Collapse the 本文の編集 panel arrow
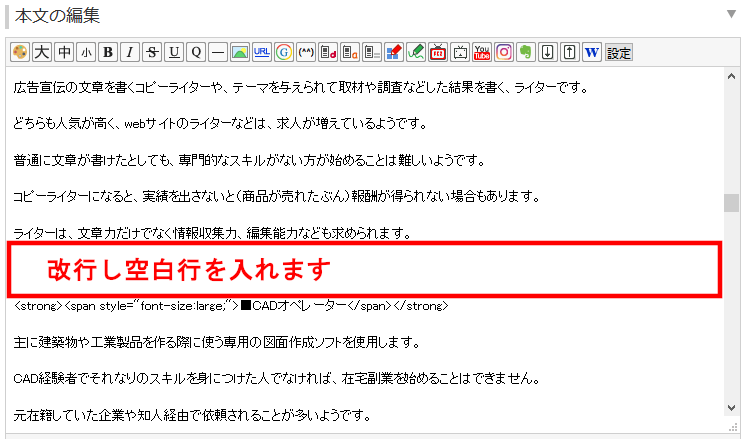The width and height of the screenshot is (747, 439). 731,14
